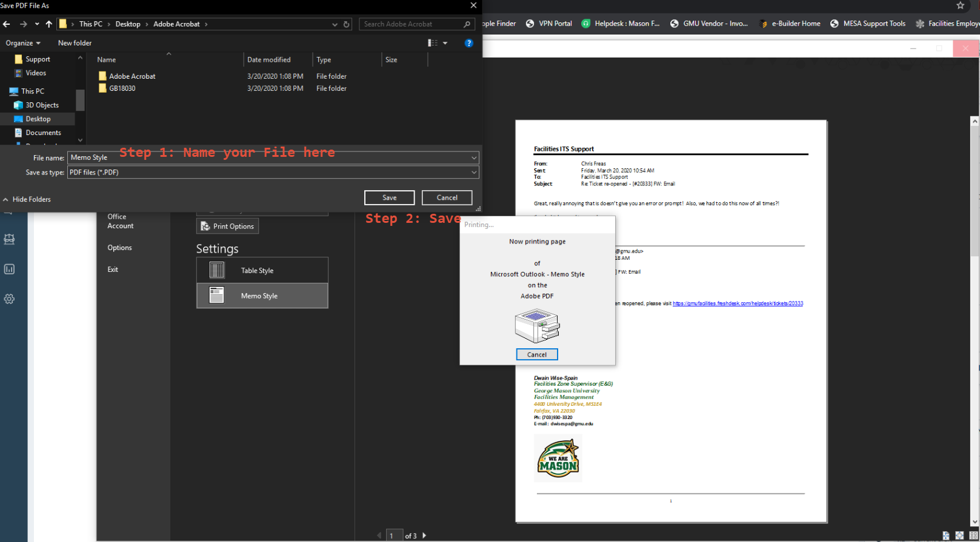Expand the address bar previous locations dropdown
The height and width of the screenshot is (542, 980).
tap(335, 24)
